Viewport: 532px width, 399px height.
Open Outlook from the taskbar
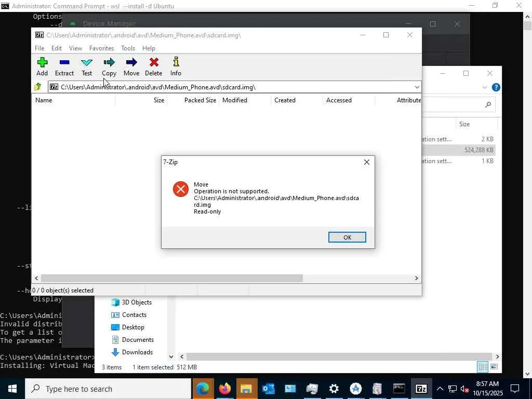[x=269, y=389]
